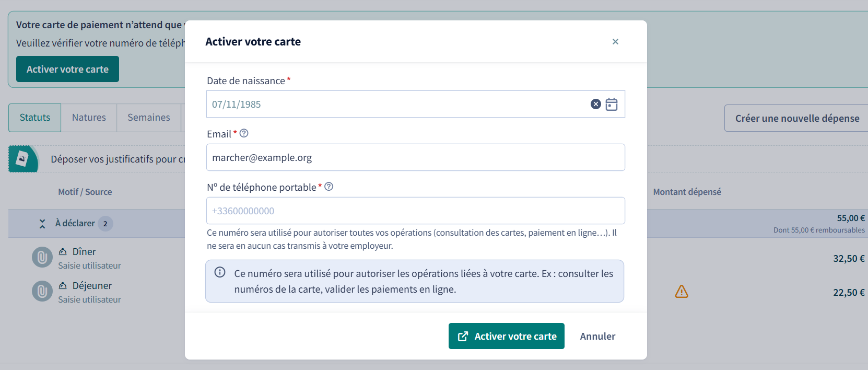Click the info icon in the blue notice
Screen dimensions: 868x370
[x=220, y=272]
